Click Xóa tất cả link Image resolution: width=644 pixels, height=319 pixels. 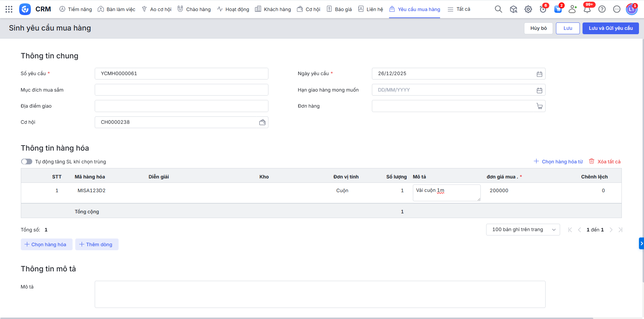[605, 162]
